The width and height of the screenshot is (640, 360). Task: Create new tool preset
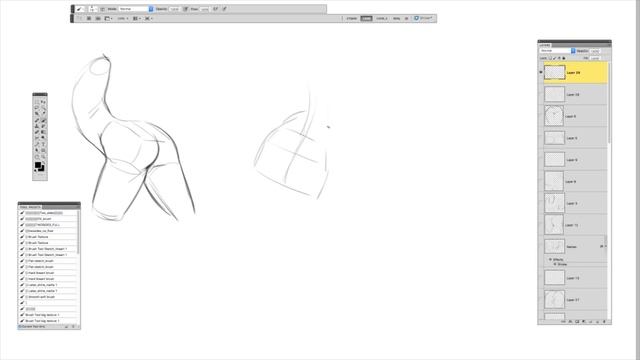[x=66, y=327]
